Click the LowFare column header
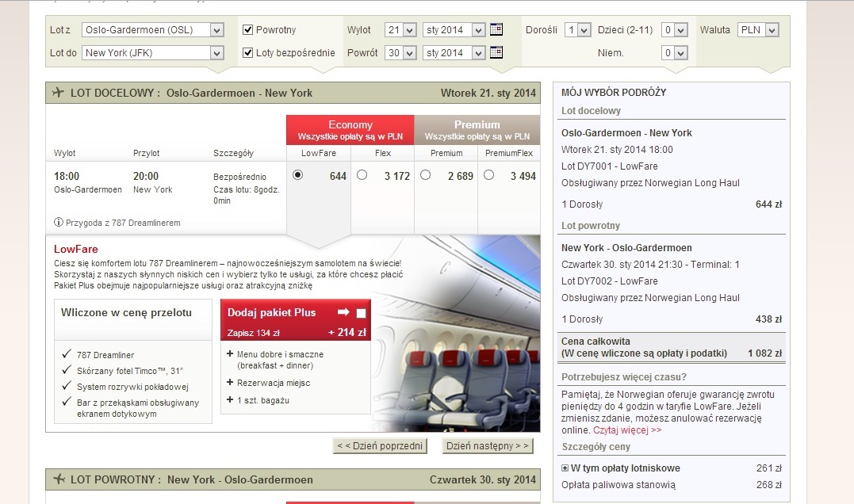This screenshot has height=504, width=854. 319,153
